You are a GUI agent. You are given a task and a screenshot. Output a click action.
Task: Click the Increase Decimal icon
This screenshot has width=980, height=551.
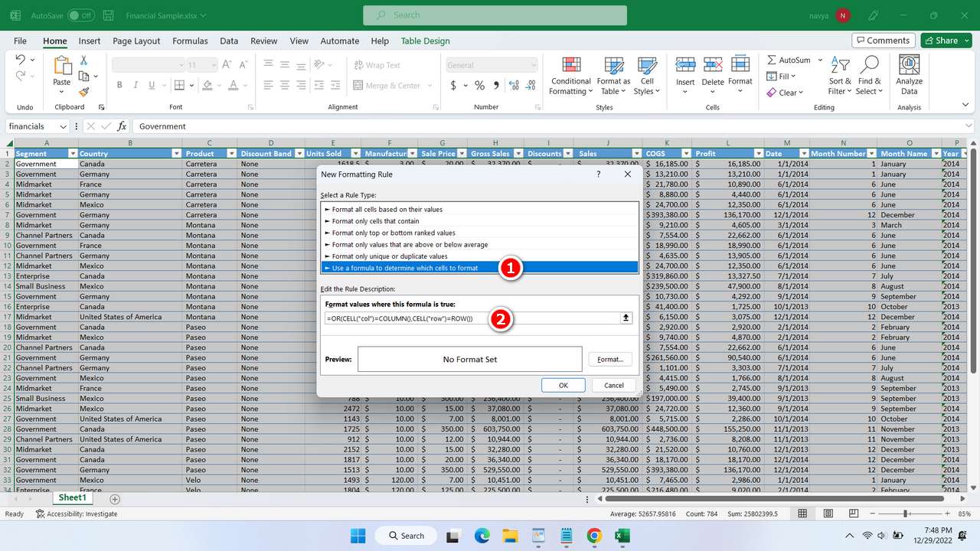pyautogui.click(x=514, y=86)
